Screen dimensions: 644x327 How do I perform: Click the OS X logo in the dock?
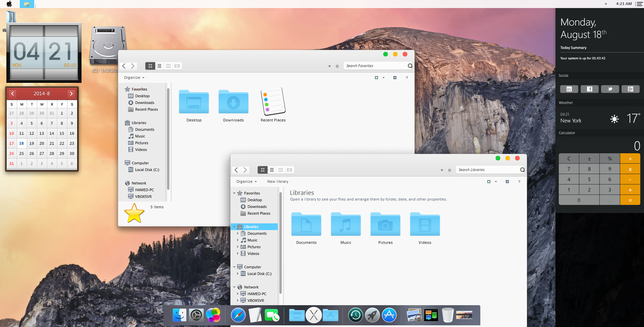pyautogui.click(x=314, y=315)
